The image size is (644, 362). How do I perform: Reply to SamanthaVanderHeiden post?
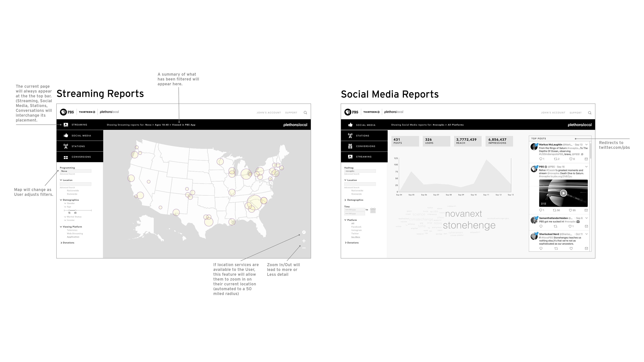[541, 227]
